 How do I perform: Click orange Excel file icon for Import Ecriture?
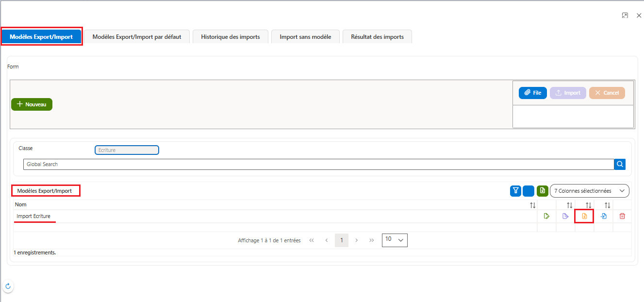tap(584, 216)
